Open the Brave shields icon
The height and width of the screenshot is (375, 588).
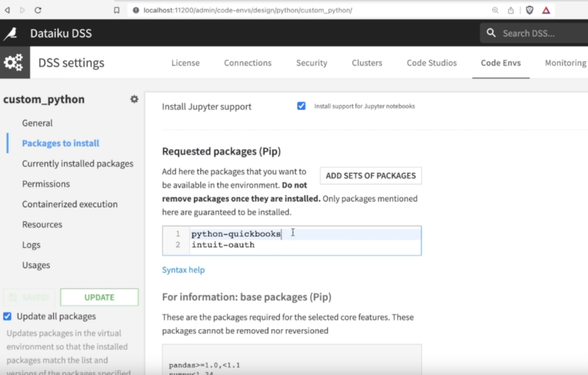pyautogui.click(x=529, y=10)
